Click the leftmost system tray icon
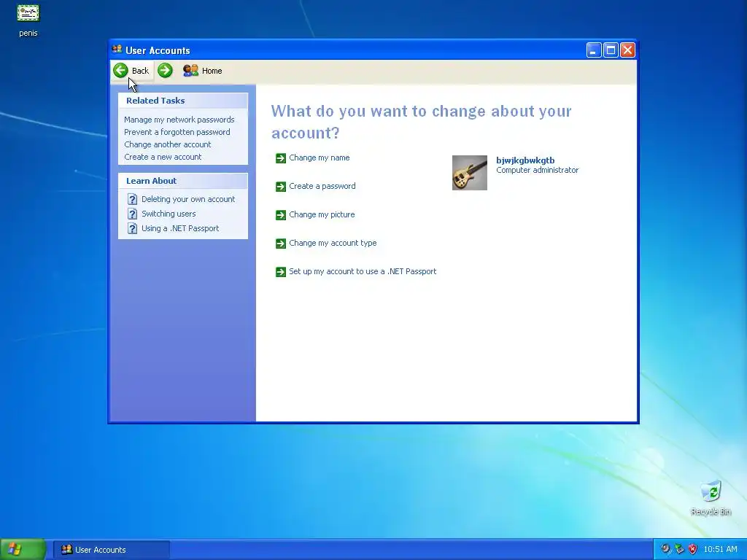 coord(665,549)
